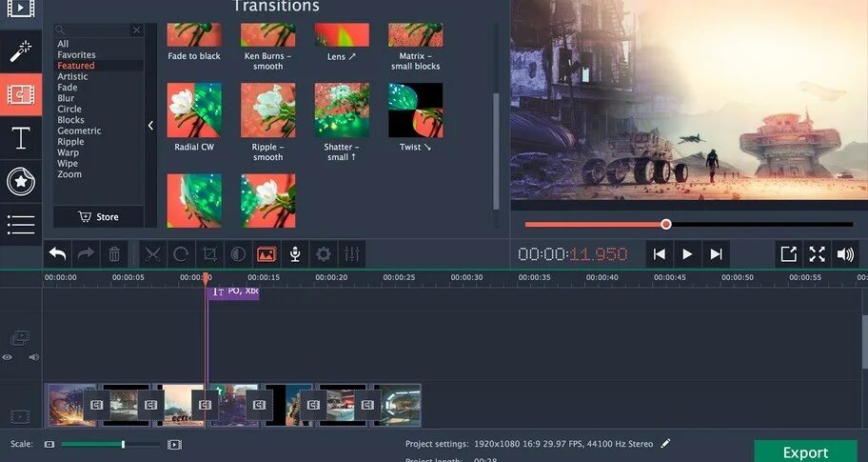Show Favorites transitions category
Screen dimensions: 868x462
coord(76,55)
